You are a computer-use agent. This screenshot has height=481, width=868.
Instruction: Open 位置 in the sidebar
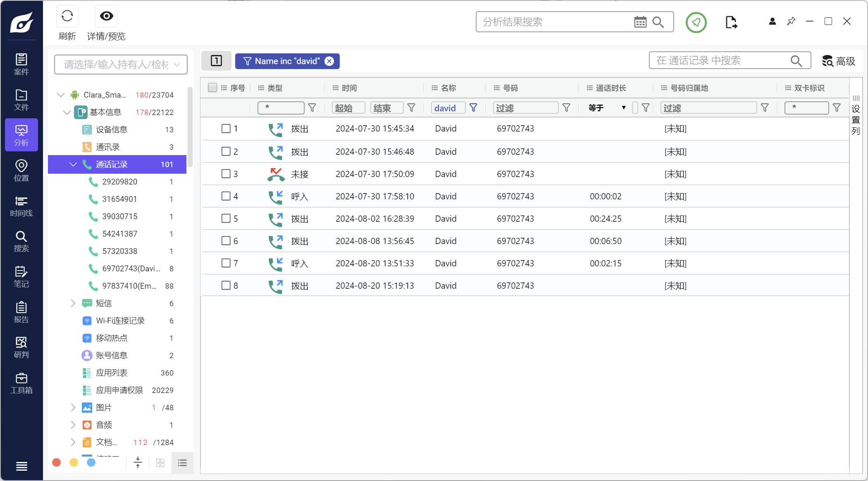(x=21, y=171)
